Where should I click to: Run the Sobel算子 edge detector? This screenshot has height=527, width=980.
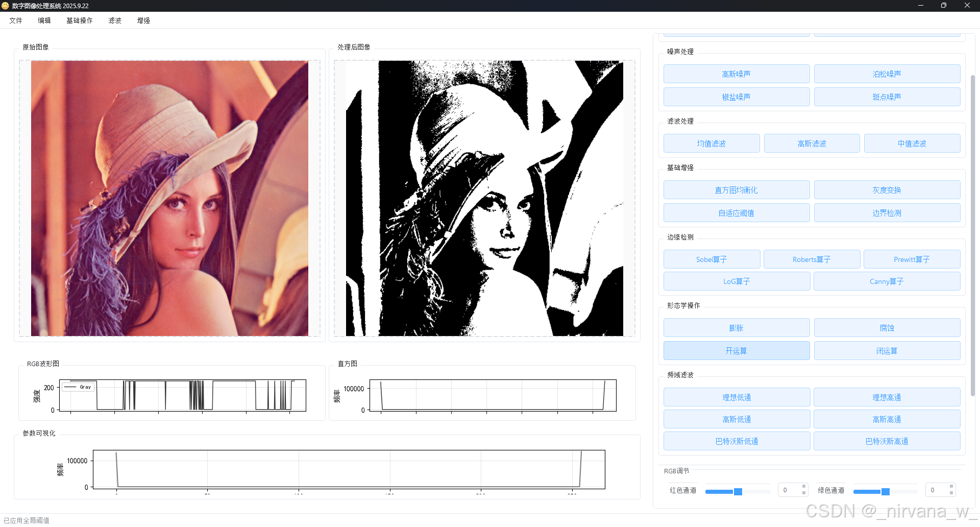point(712,259)
